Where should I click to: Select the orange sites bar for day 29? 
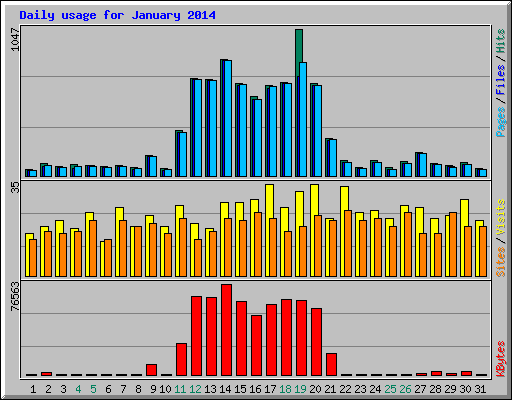coord(453,245)
